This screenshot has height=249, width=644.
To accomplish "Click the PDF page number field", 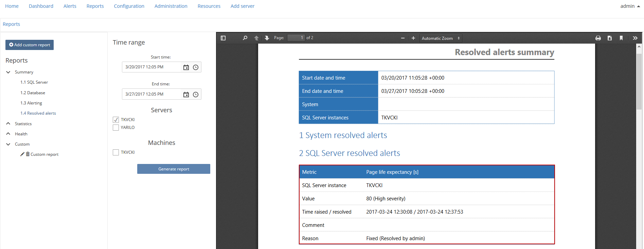I will tap(296, 38).
